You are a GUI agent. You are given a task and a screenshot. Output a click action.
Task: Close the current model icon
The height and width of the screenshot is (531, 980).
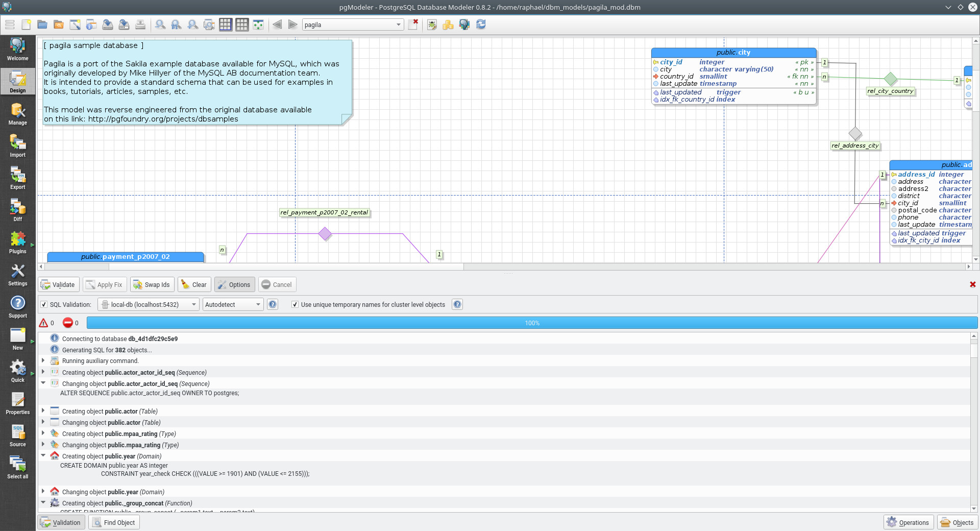point(413,25)
